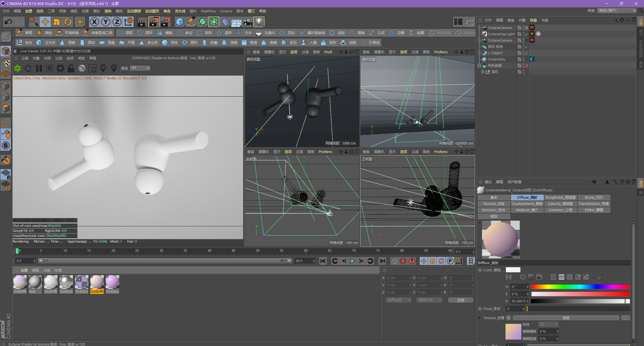The image size is (644, 346).
Task: Adjust the V brightness slider
Action: 581,301
